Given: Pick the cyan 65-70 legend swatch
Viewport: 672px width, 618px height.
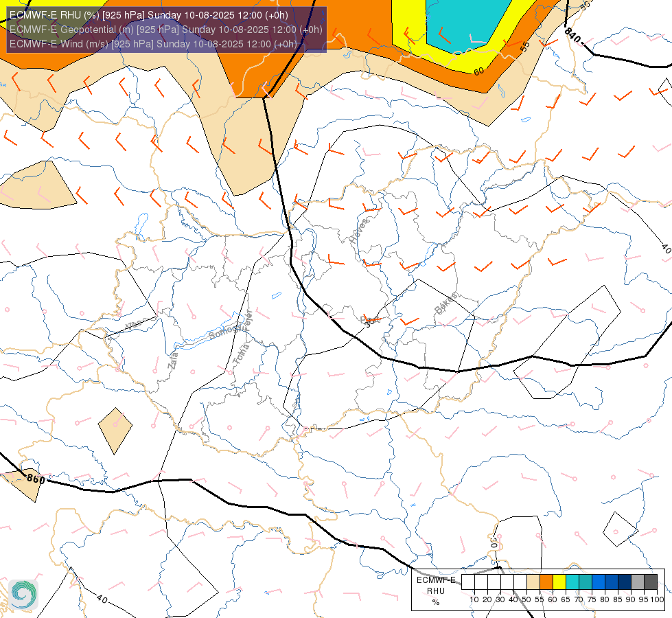Looking at the screenshot, I should click(572, 582).
